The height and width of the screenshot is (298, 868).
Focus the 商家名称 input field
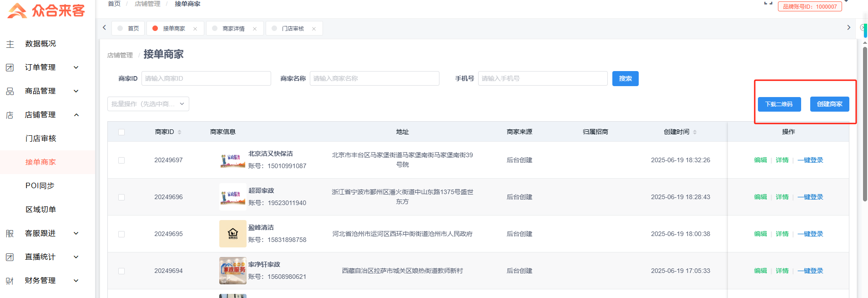374,78
